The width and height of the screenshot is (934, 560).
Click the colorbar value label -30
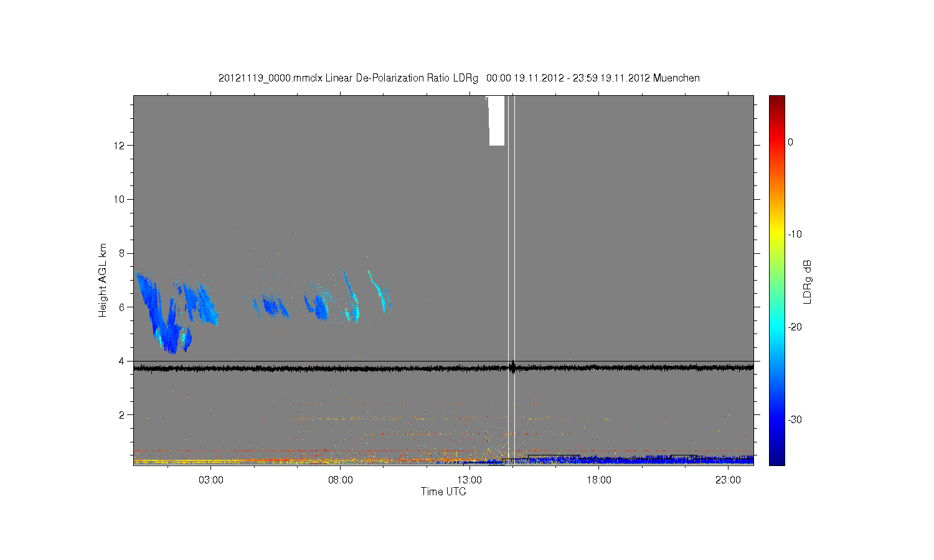(795, 419)
